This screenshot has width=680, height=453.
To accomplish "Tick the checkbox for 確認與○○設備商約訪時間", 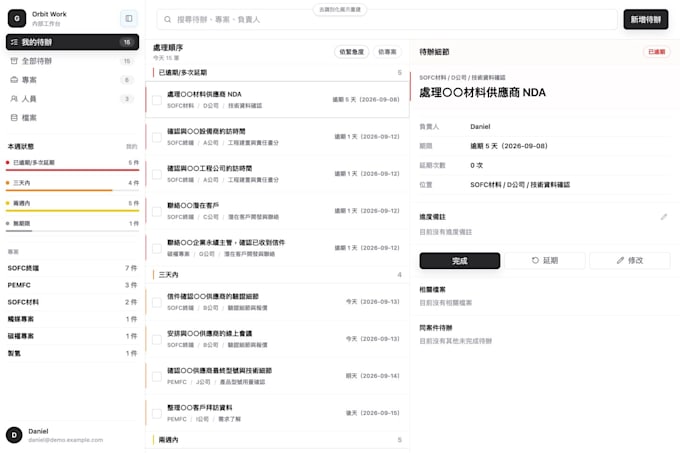I will pos(157,137).
